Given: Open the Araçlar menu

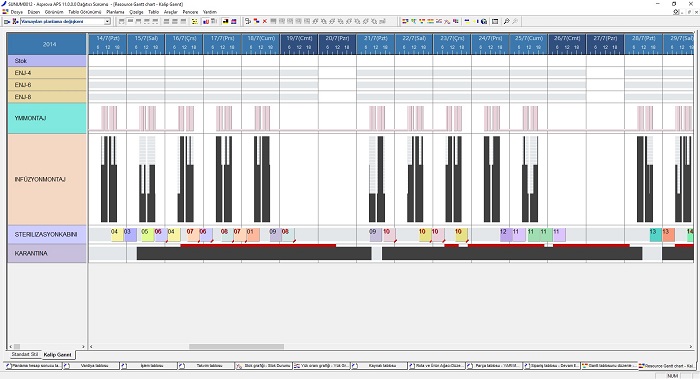Looking at the screenshot, I should [x=171, y=12].
